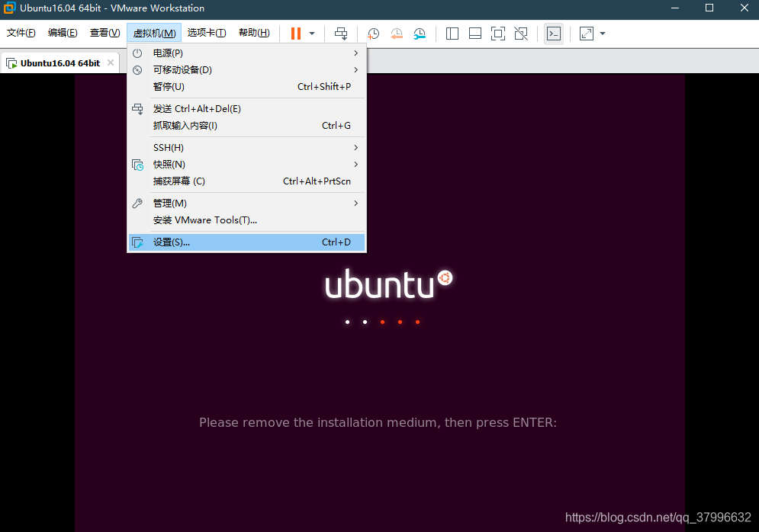This screenshot has width=759, height=532.
Task: Click the 'Please remove the installation medium' text
Action: click(378, 423)
